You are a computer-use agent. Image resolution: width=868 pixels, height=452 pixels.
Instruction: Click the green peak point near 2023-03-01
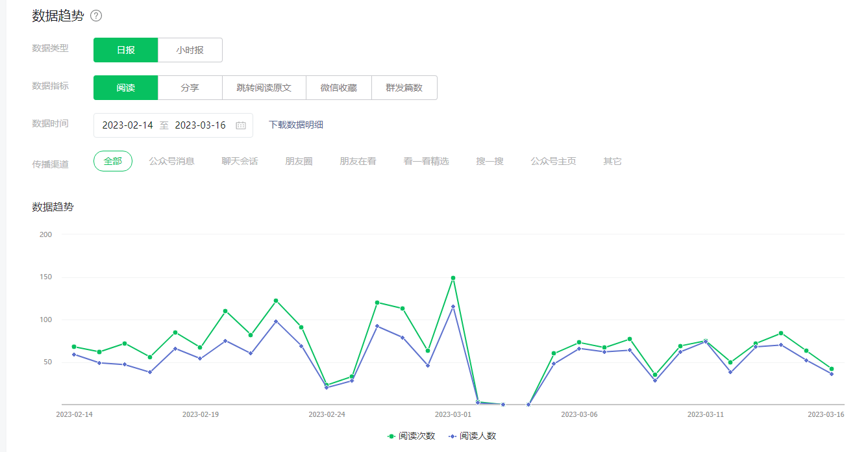point(453,278)
